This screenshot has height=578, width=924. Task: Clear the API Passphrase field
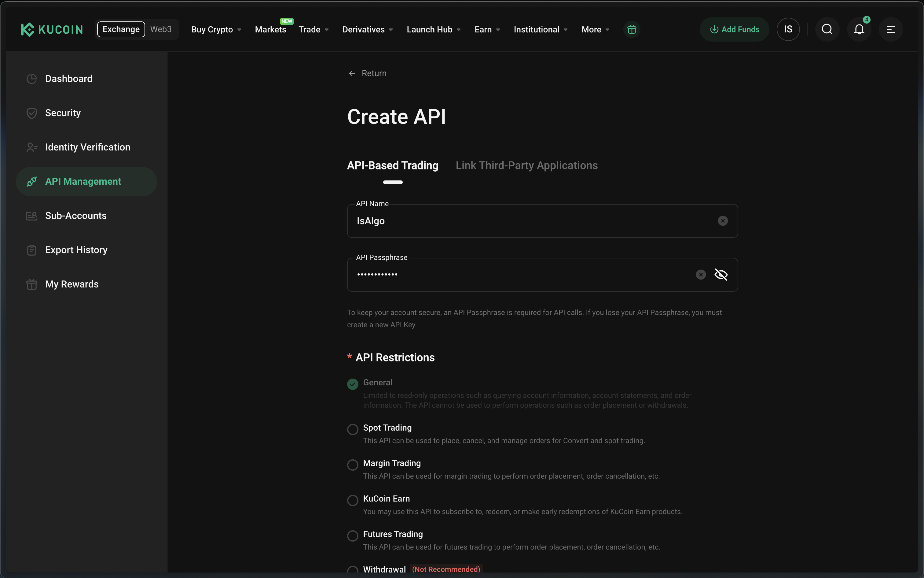point(701,275)
